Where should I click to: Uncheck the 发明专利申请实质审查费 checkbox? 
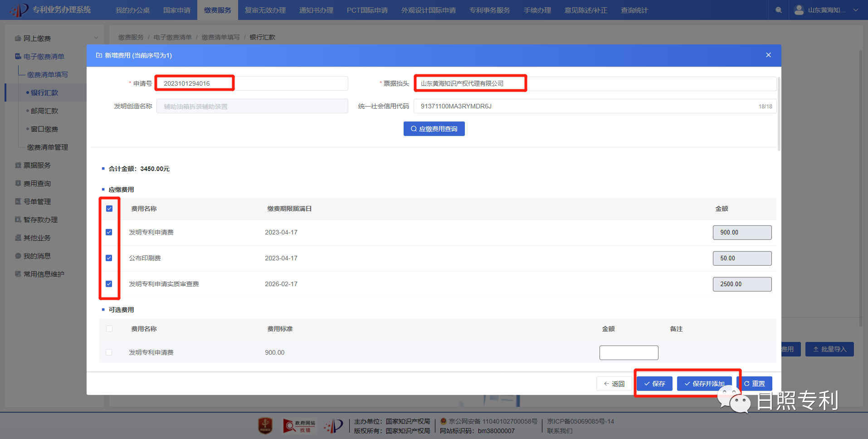point(109,284)
